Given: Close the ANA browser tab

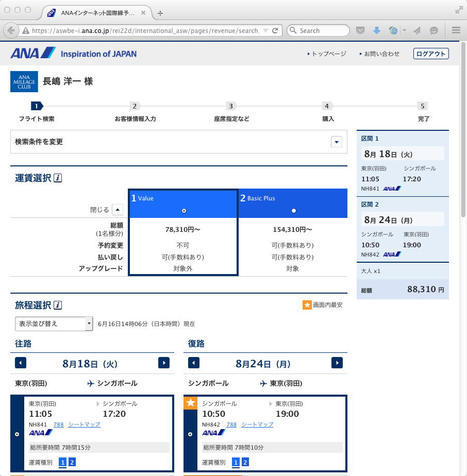Looking at the screenshot, I should [x=143, y=13].
